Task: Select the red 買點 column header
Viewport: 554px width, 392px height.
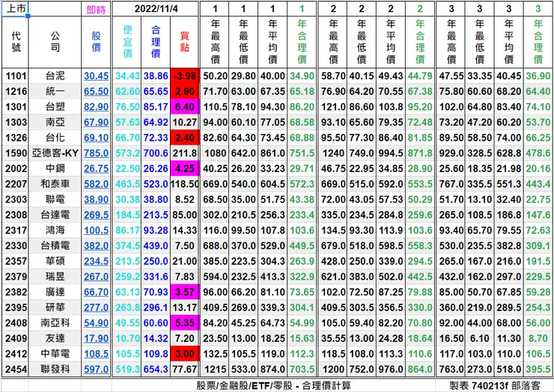Action: tap(185, 42)
